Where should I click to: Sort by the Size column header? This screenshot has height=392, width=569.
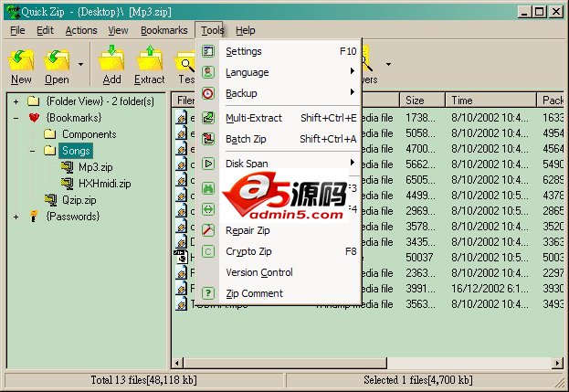pyautogui.click(x=422, y=101)
